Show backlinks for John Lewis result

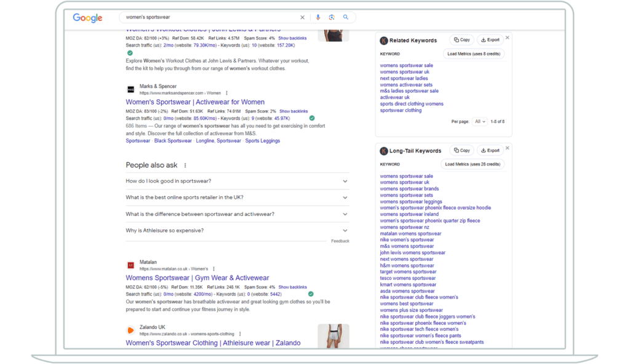(292, 38)
